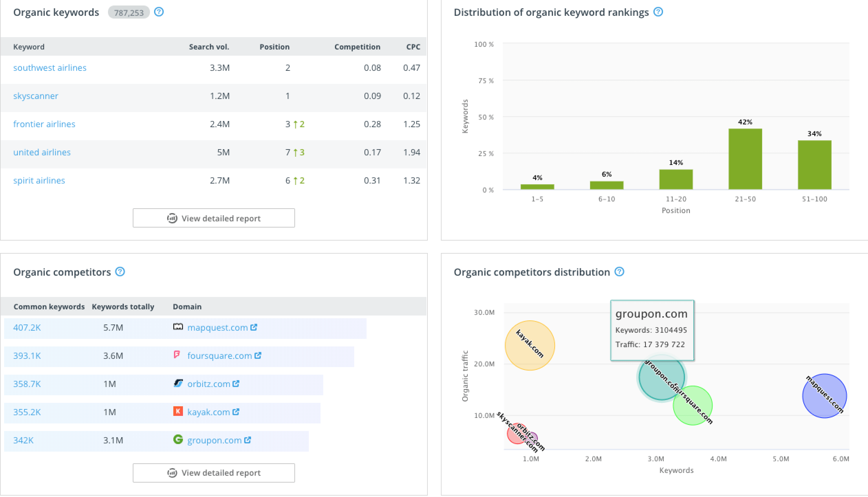868x497 pixels.
Task: Click 358.7K common keywords for orbitz.com
Action: 27,384
